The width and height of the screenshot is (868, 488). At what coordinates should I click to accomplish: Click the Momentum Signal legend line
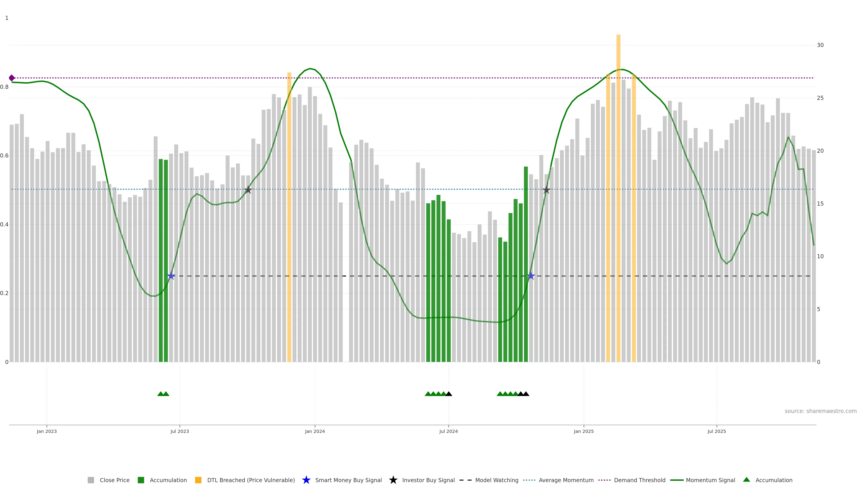pyautogui.click(x=677, y=480)
